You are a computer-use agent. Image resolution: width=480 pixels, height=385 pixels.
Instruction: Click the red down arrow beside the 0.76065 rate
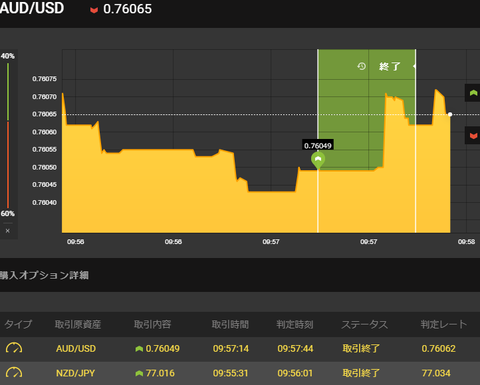coord(94,10)
